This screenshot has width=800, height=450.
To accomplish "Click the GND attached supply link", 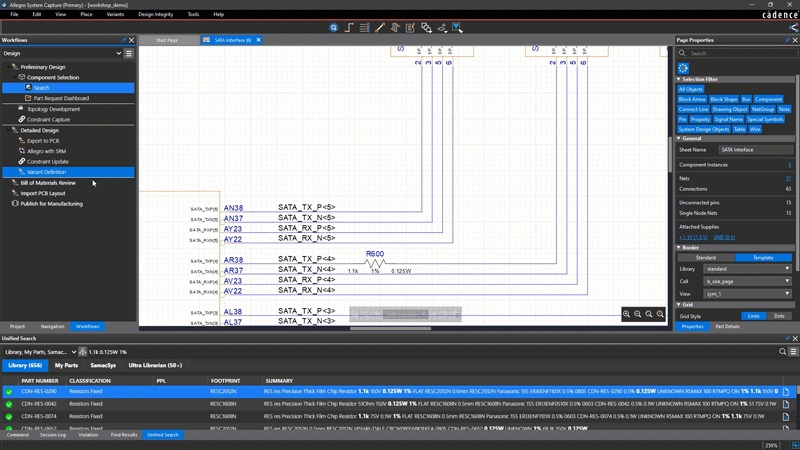I will click(x=724, y=238).
